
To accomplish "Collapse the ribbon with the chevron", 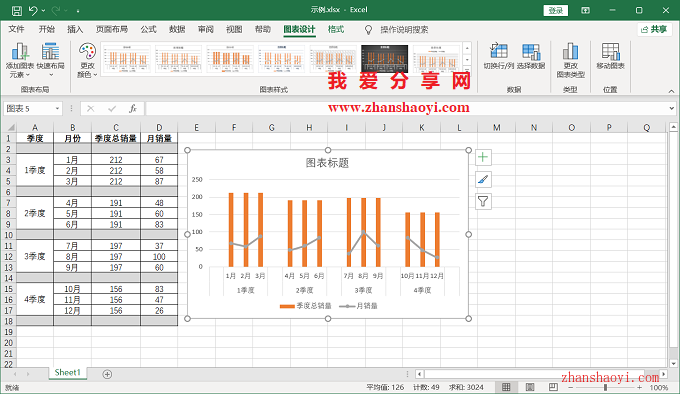I will tap(671, 91).
